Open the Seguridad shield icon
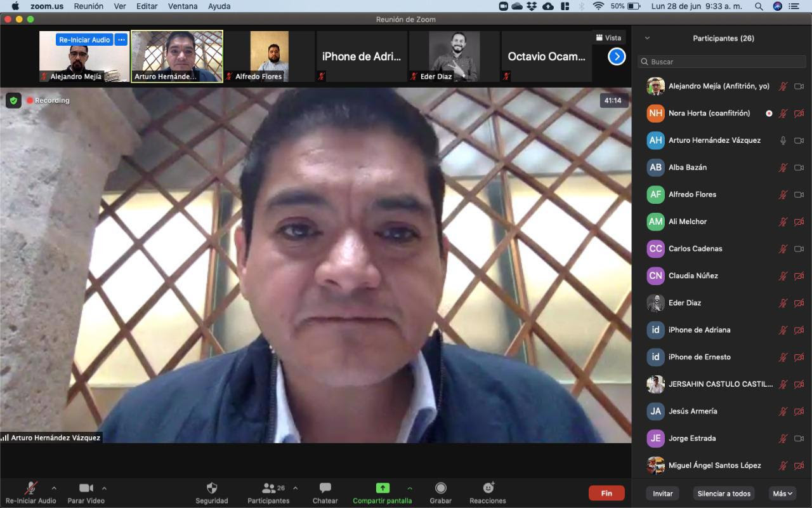This screenshot has height=508, width=812. click(212, 488)
